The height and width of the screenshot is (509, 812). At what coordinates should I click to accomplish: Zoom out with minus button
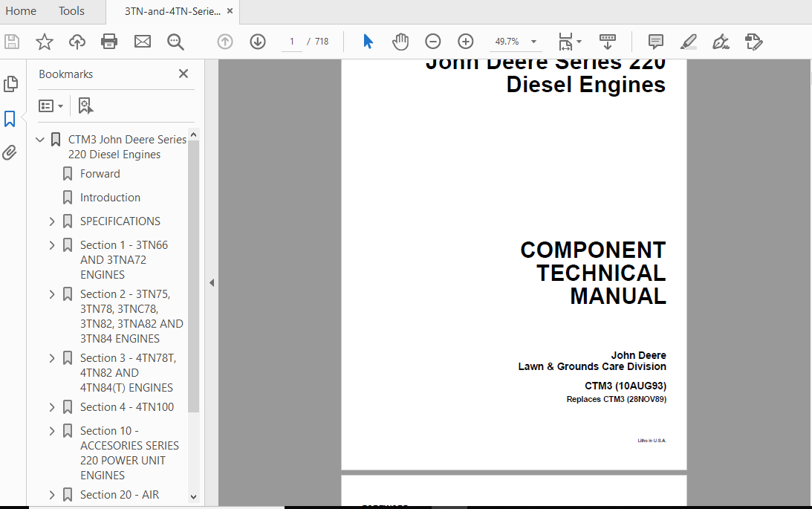[433, 42]
